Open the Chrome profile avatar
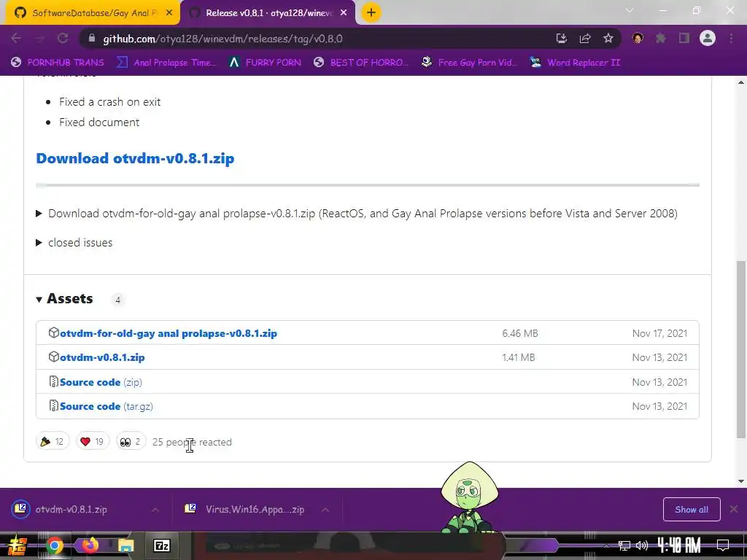 (708, 38)
